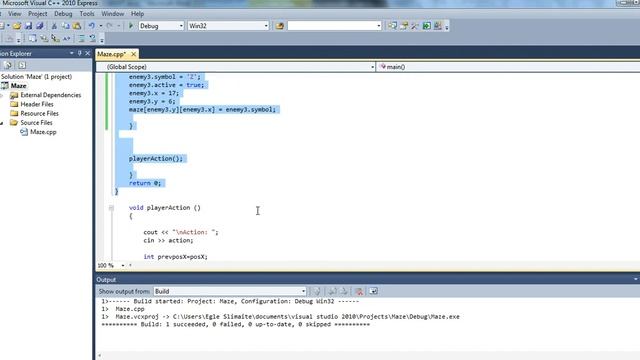Open the View menu
Viewport: 640px width, 360px height.
(x=14, y=13)
